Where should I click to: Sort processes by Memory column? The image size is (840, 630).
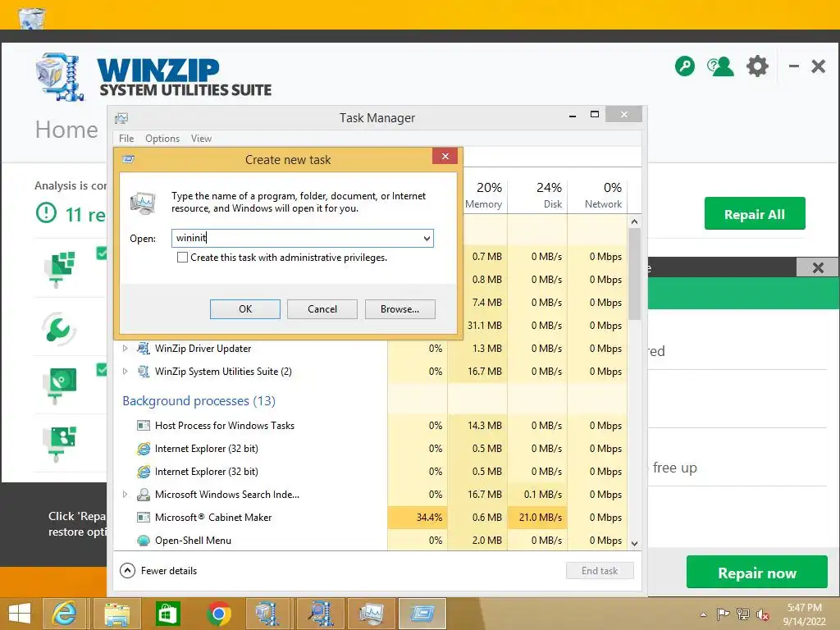pos(484,195)
